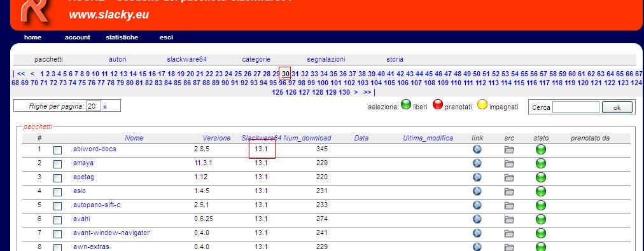Jump to last page with >>
This screenshot has height=251, width=644.
[x=367, y=92]
